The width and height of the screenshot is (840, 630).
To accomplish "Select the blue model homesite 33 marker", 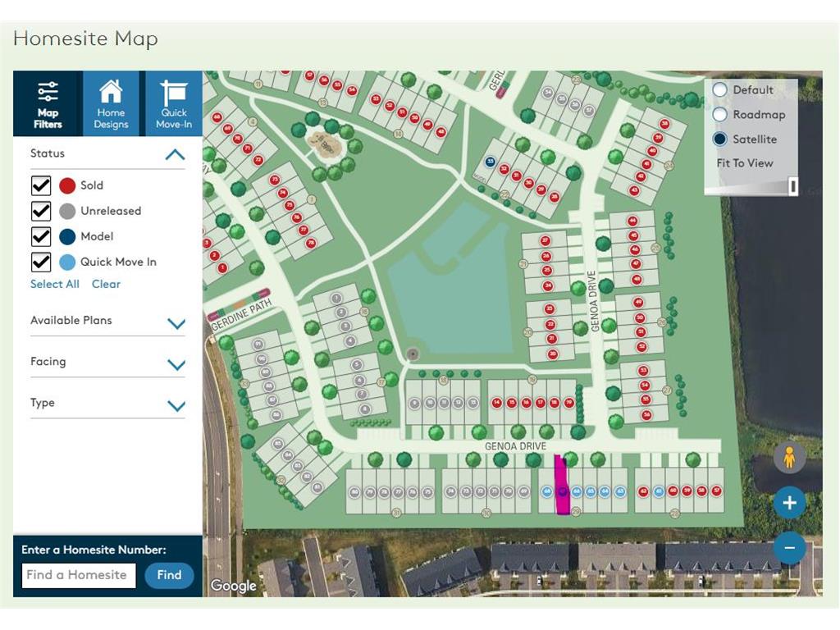I will pos(490,162).
